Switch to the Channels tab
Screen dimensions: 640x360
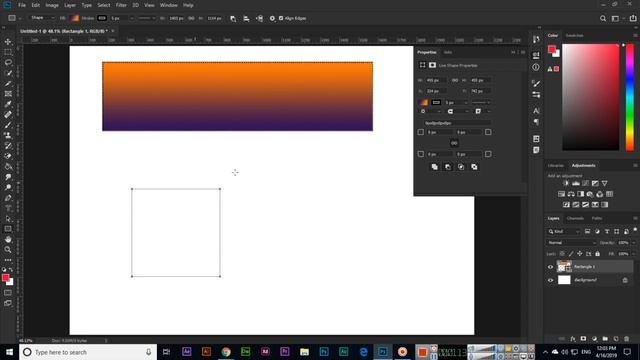click(575, 218)
